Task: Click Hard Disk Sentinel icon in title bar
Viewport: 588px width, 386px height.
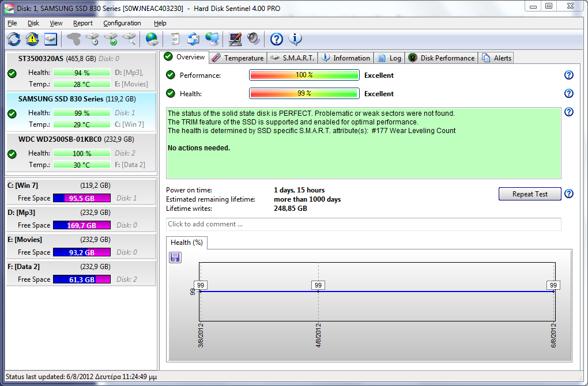Action: coord(9,8)
